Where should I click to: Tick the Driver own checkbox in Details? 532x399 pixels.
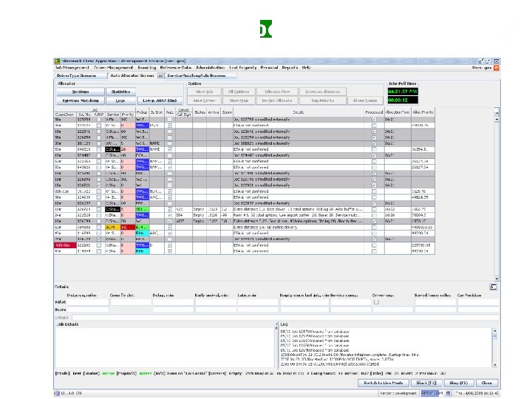376,302
